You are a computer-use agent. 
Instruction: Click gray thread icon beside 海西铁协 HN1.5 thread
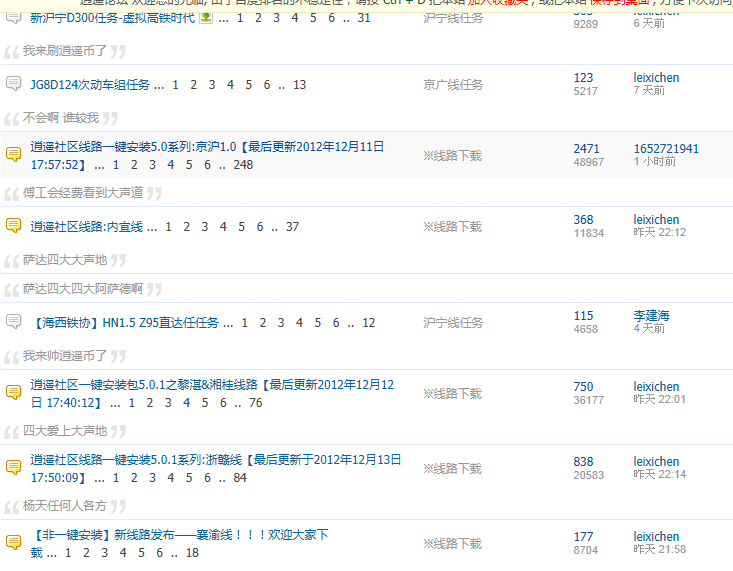click(14, 322)
